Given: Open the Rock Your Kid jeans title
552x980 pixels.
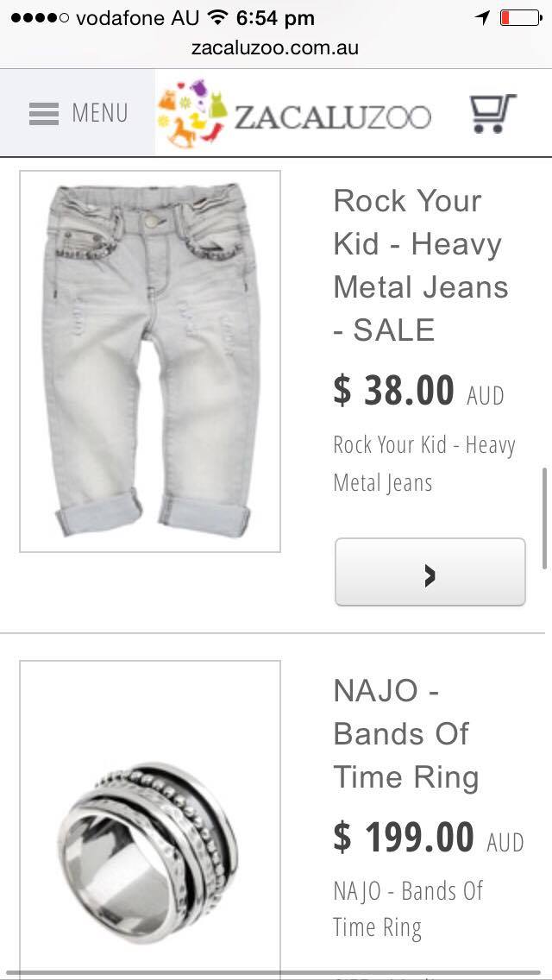Looking at the screenshot, I should [x=421, y=265].
